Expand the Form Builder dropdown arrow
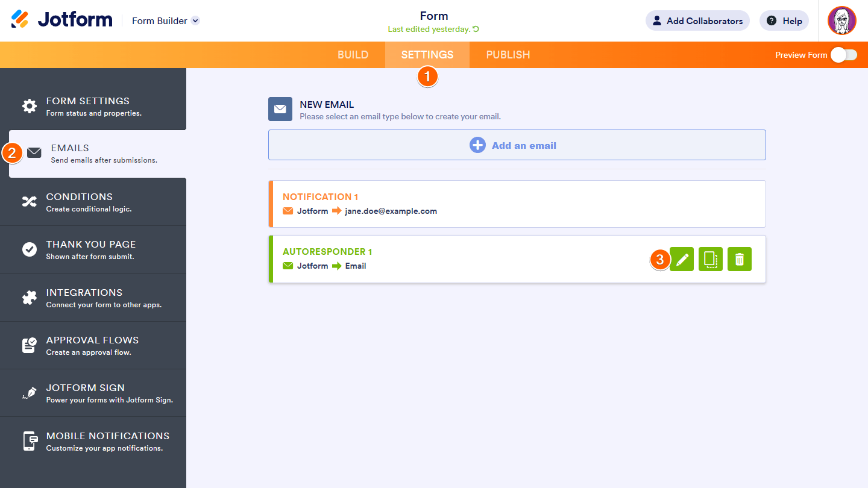The height and width of the screenshot is (488, 868). pos(195,20)
